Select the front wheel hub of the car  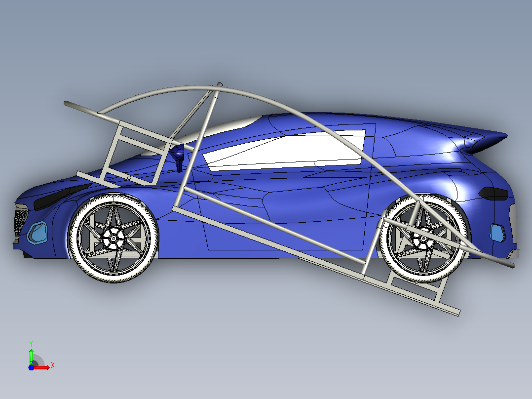tap(113, 238)
